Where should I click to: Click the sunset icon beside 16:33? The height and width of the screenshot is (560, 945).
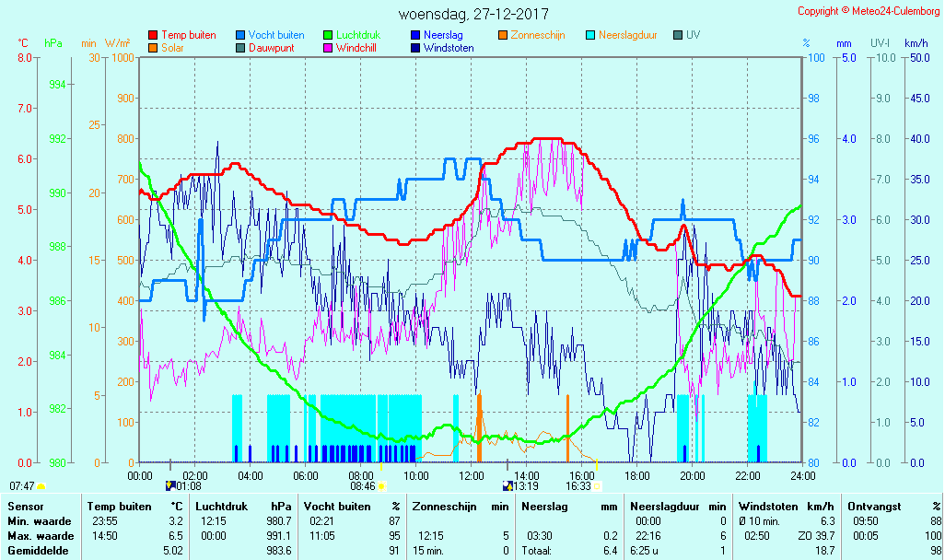597,485
